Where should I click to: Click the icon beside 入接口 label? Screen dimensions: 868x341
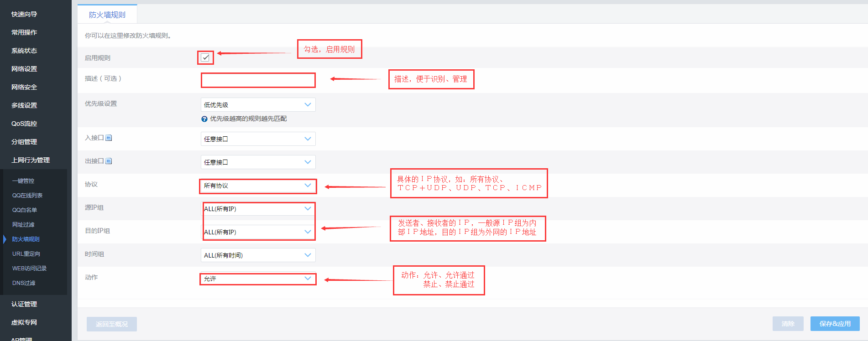click(109, 138)
